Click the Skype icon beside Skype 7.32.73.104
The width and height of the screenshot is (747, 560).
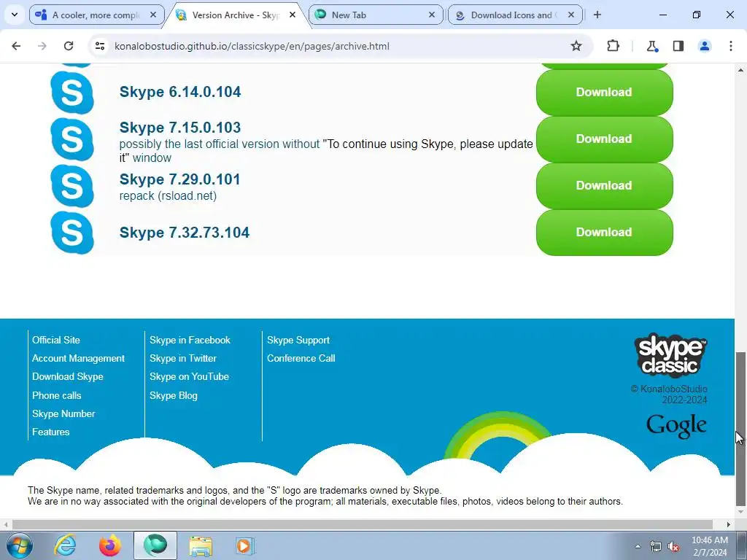(72, 233)
